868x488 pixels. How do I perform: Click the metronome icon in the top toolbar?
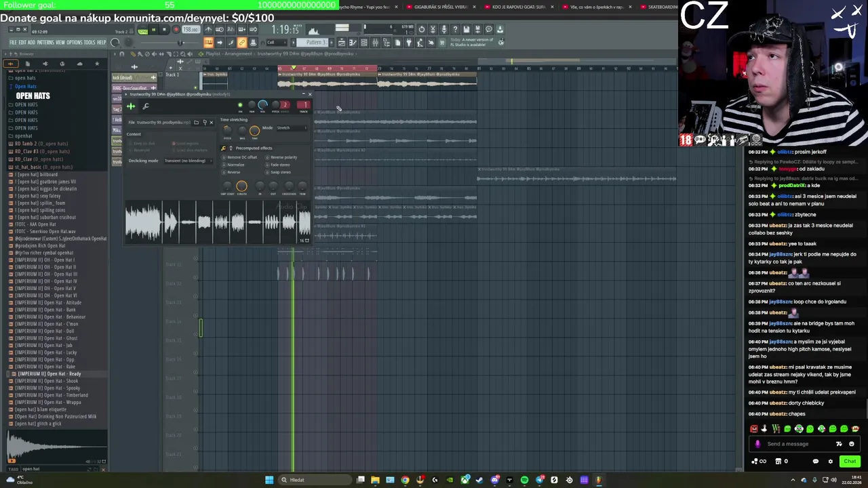click(208, 29)
